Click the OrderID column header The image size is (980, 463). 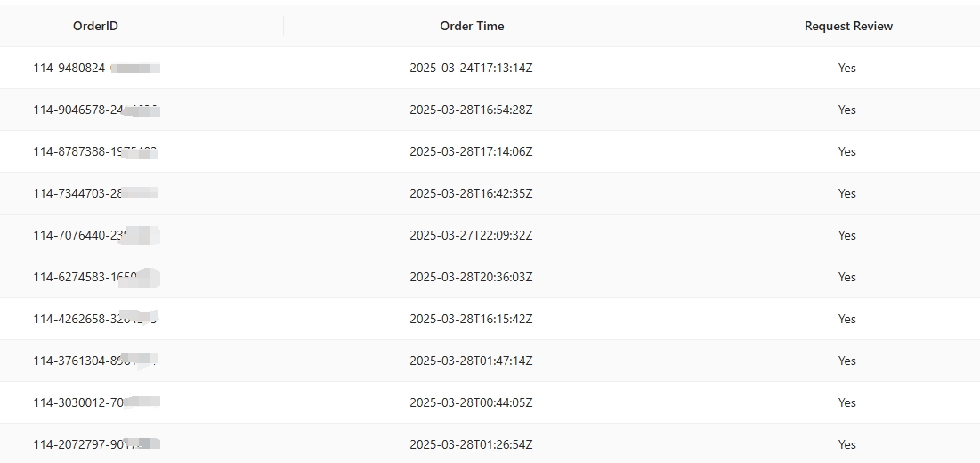[95, 26]
